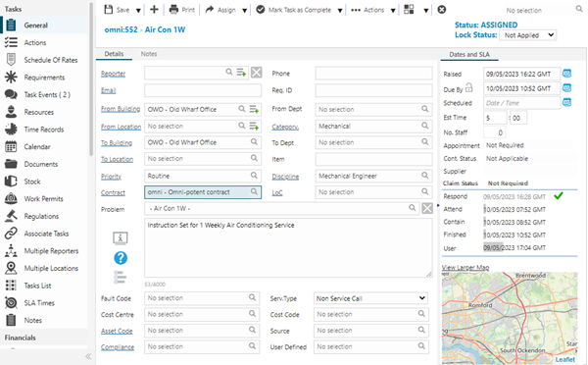This screenshot has height=365, width=588.
Task: Click the list icon below help icon
Action: (x=120, y=277)
